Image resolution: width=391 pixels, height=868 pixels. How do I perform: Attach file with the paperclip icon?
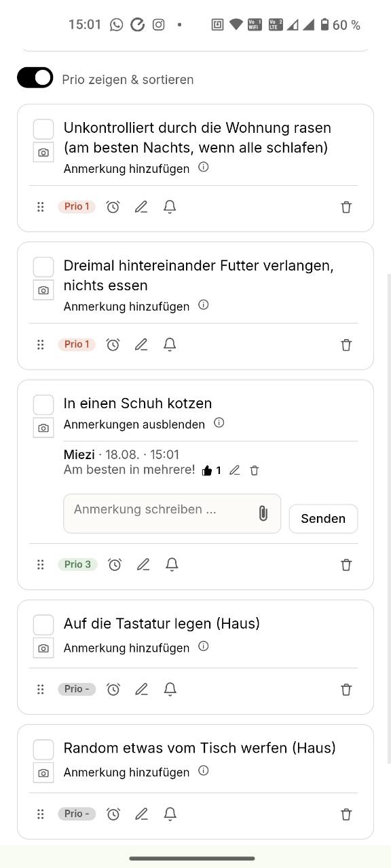pos(263,513)
